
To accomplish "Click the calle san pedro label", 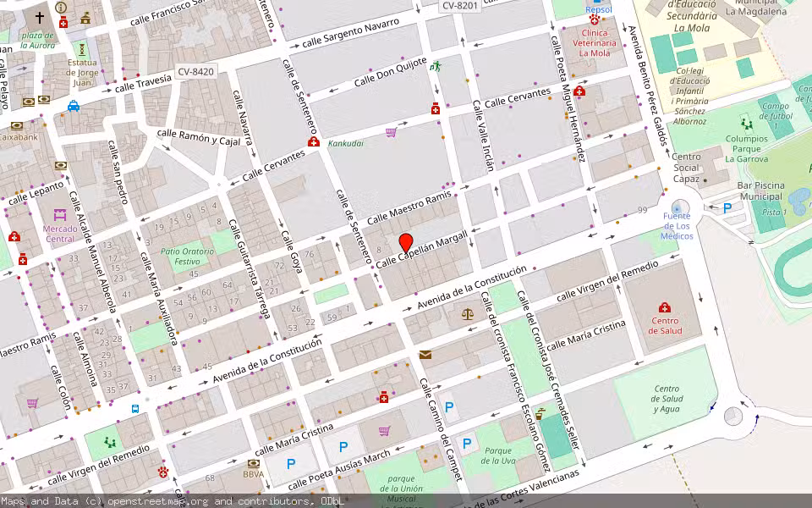I will tap(118, 172).
